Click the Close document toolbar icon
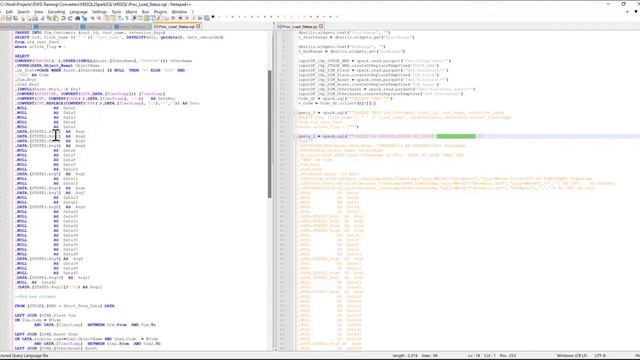Screen dimensions: 640x360 (22, 18)
